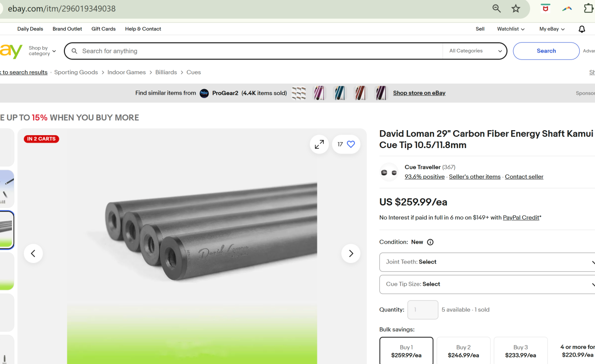This screenshot has height=364, width=595.
Task: Show the previous product image
Action: [33, 254]
